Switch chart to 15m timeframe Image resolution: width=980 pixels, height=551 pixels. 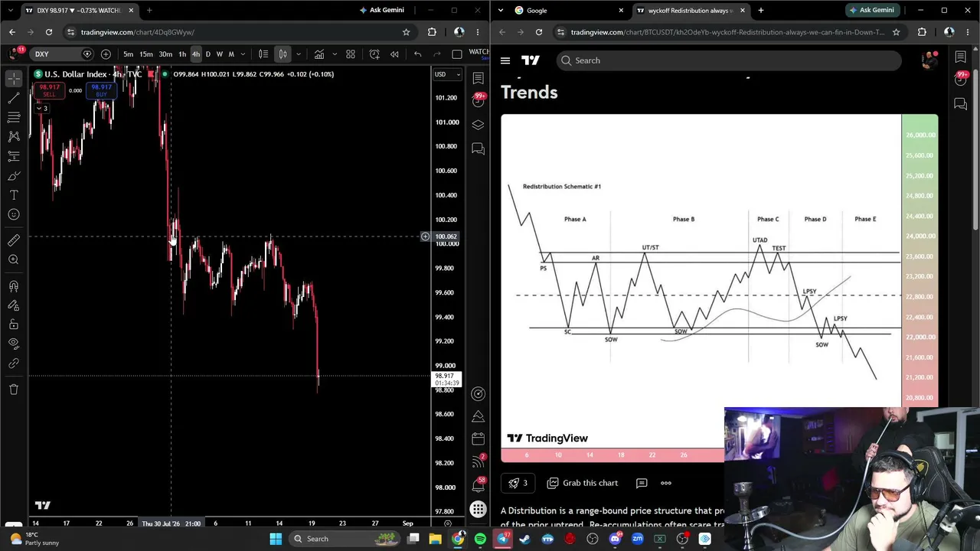(x=146, y=54)
